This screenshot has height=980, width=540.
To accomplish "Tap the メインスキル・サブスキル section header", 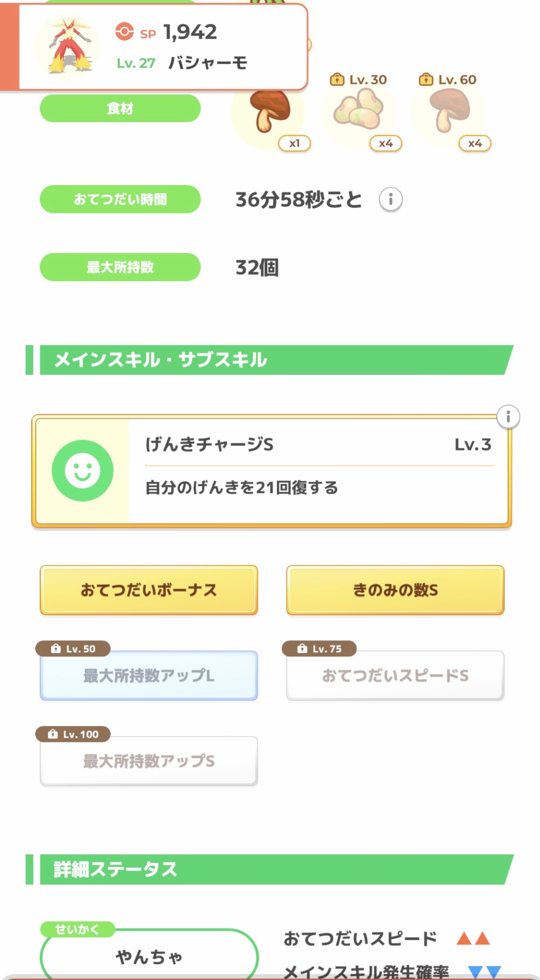I will (270, 360).
